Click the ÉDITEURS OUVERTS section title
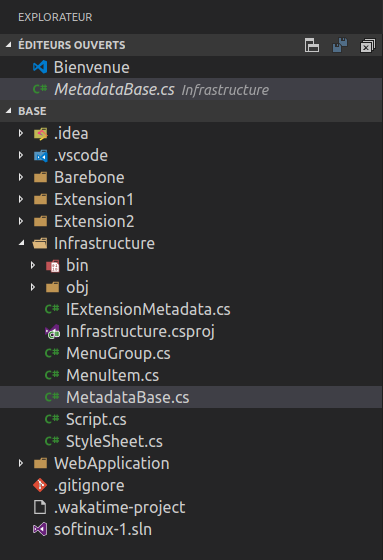Image resolution: width=383 pixels, height=560 pixels. (x=72, y=45)
